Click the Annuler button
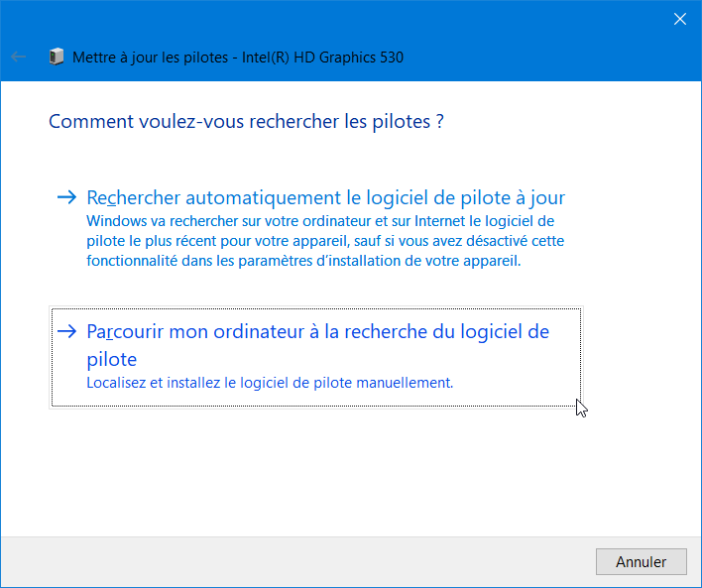Screen dimensions: 702x588 [642, 561]
